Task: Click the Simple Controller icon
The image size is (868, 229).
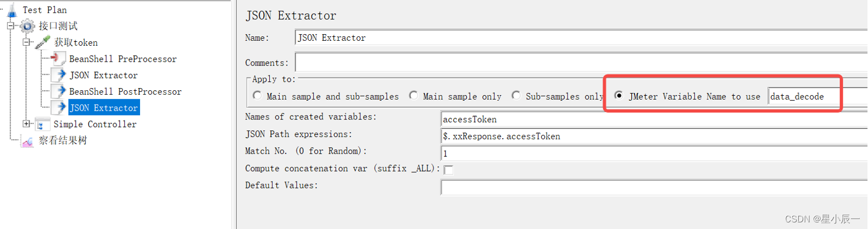Action: (x=42, y=124)
